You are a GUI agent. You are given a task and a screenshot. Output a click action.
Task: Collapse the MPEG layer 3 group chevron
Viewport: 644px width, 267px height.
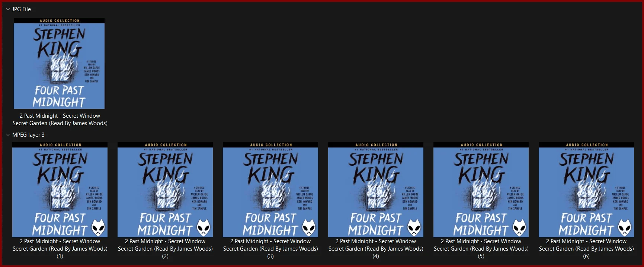tap(8, 135)
